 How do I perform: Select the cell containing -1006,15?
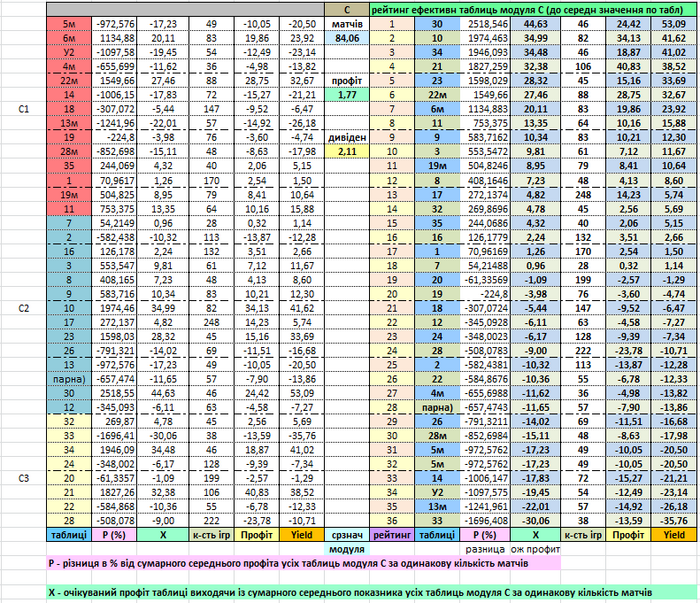point(114,95)
